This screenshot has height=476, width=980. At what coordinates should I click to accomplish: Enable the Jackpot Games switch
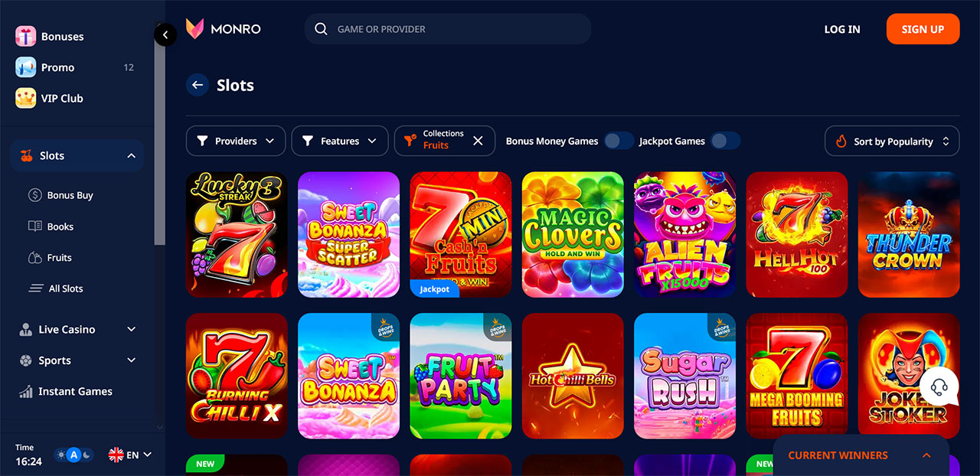[x=725, y=141]
